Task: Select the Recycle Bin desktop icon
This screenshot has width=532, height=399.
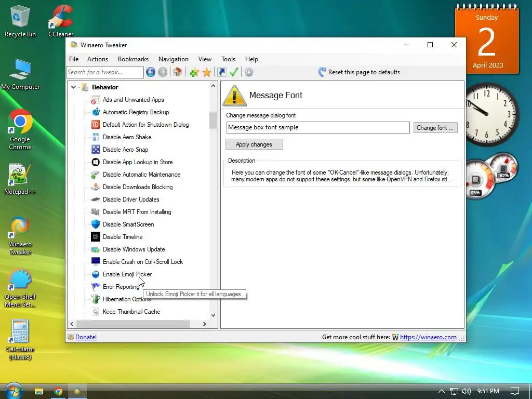Action: pyautogui.click(x=20, y=21)
